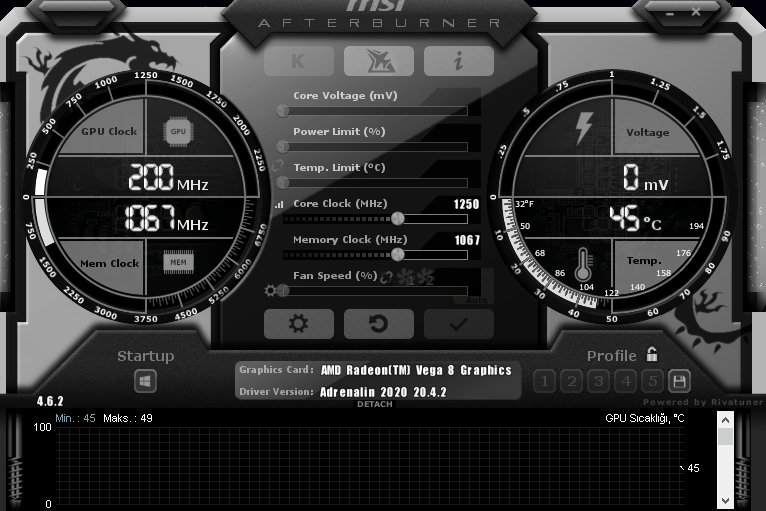Click the Core Voltage slider handle

tap(283, 110)
